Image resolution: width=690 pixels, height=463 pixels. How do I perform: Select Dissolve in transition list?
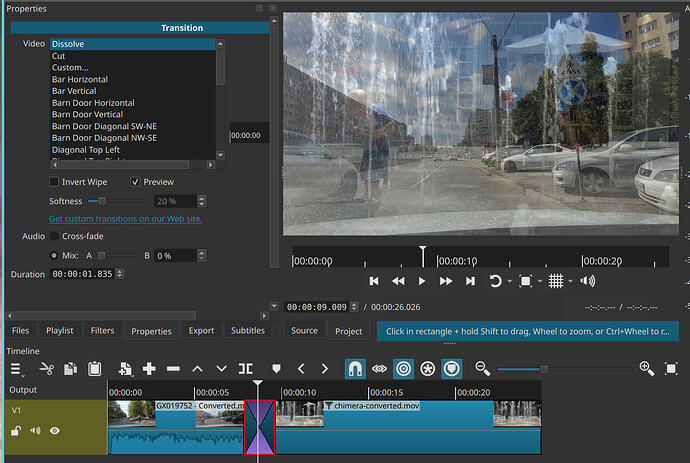132,44
